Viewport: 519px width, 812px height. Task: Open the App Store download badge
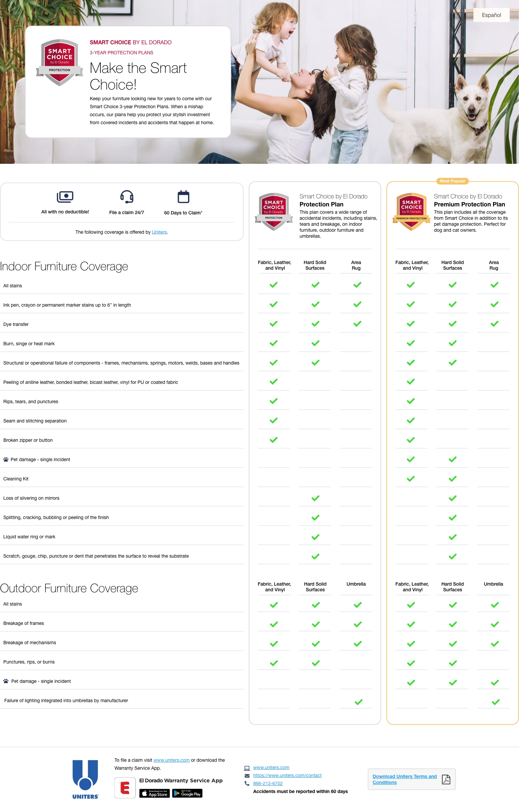tap(154, 793)
